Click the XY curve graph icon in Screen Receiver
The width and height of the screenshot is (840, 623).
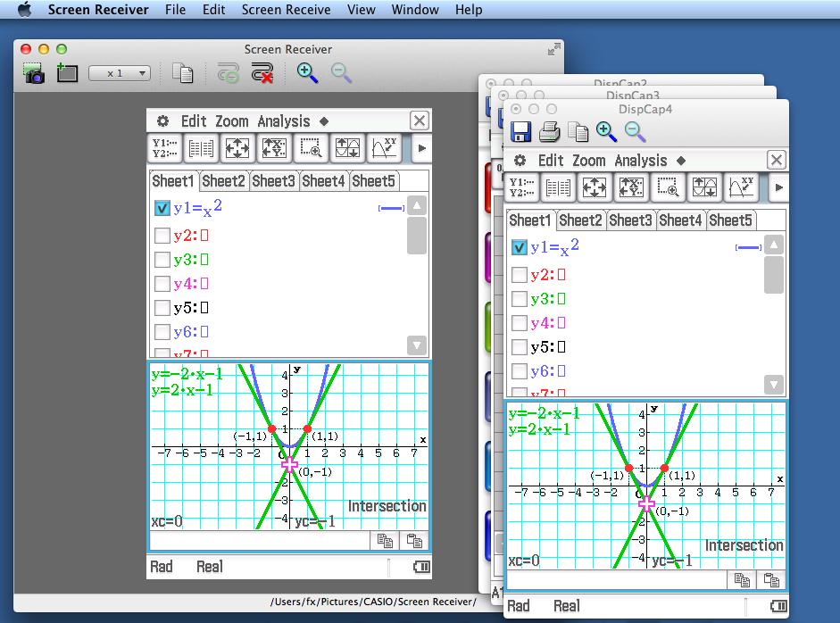(x=384, y=148)
